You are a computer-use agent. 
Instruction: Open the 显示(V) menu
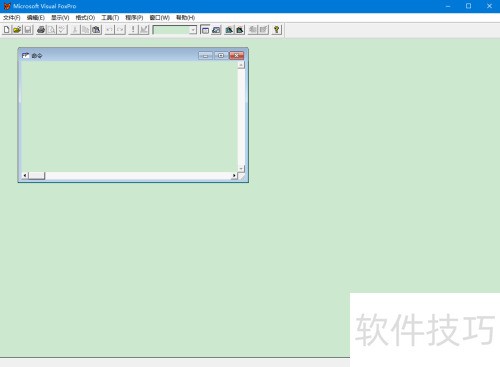click(60, 18)
